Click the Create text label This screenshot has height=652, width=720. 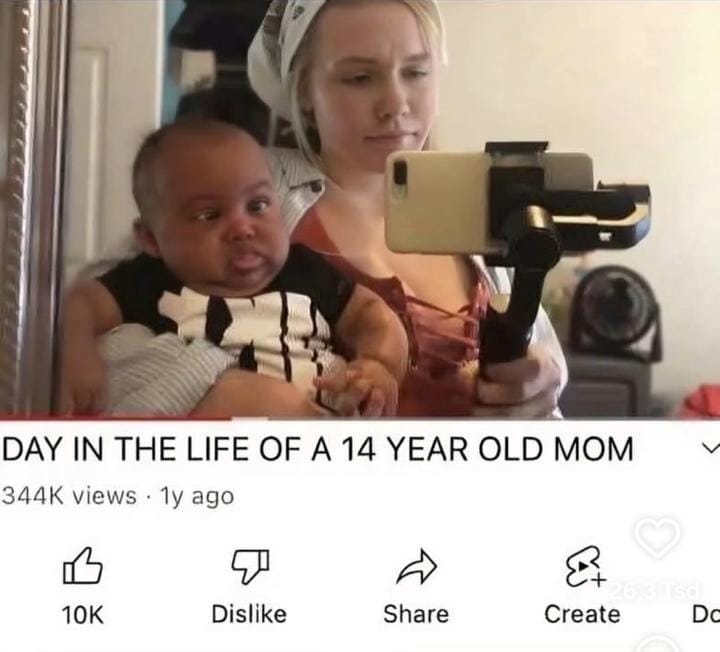(x=582, y=614)
